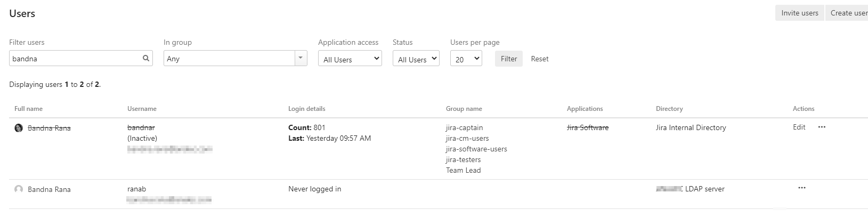Click username bandnar
The height and width of the screenshot is (217, 868).
pyautogui.click(x=141, y=127)
